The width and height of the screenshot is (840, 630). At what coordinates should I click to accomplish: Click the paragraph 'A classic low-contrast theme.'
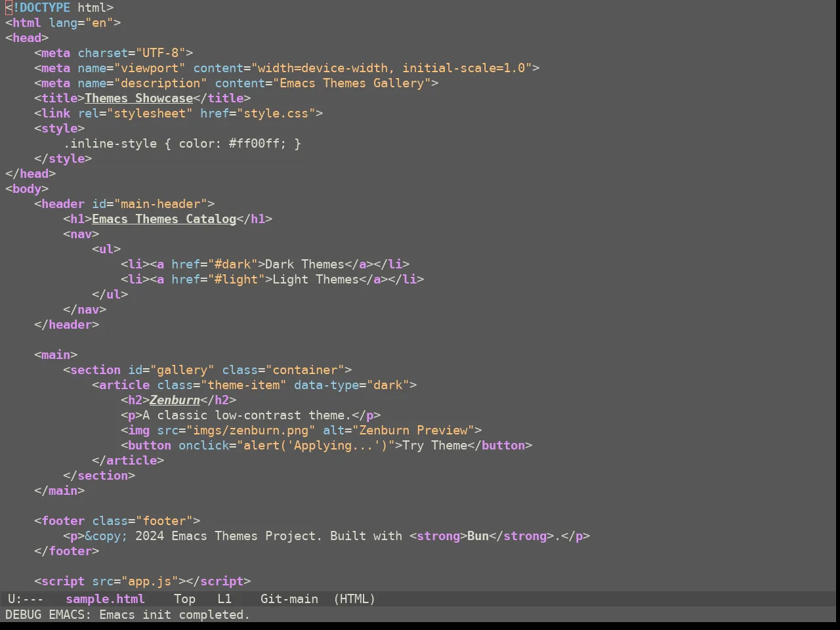[247, 415]
